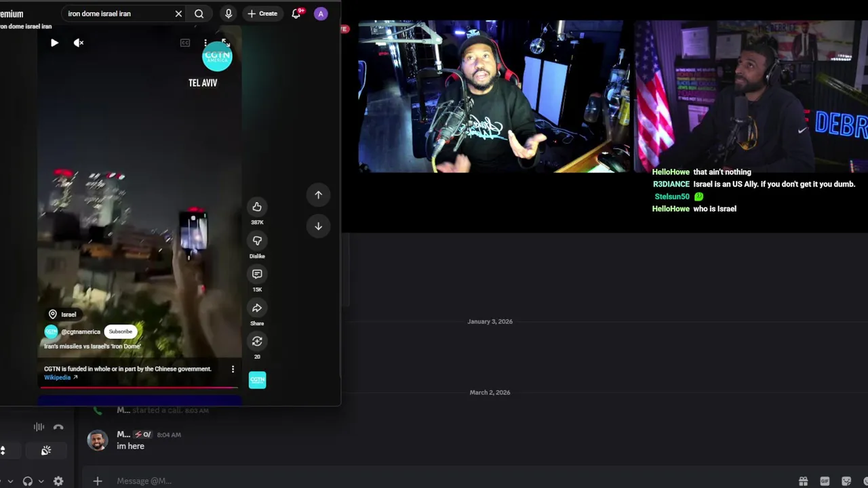The image size is (868, 488).
Task: Disconnect the Discord call
Action: click(58, 427)
